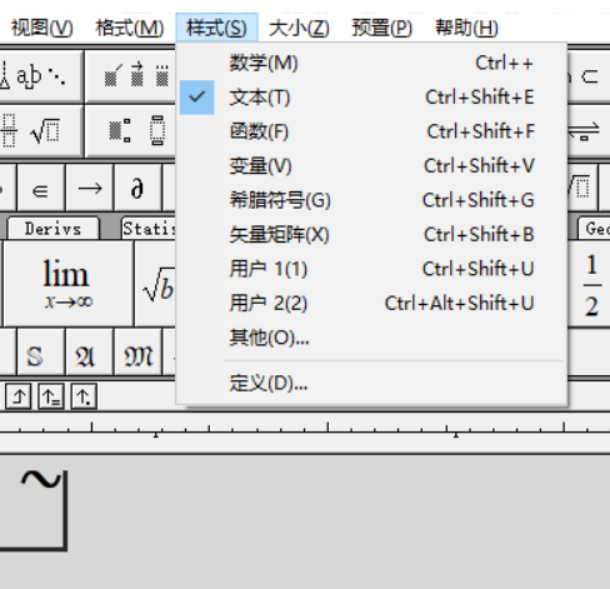The height and width of the screenshot is (589, 610).
Task: Apply 用户 2(2) style
Action: click(x=372, y=303)
